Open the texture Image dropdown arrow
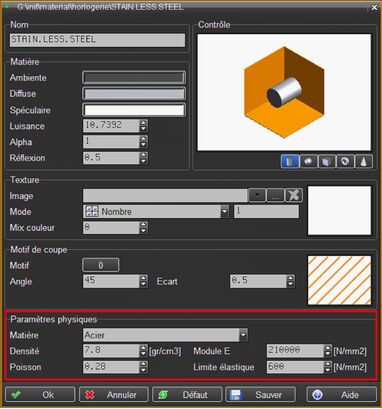Screen dimensions: 382x409 (x=257, y=195)
